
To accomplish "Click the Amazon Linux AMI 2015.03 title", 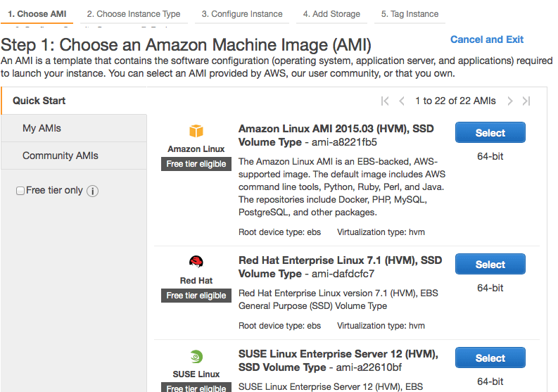I will tap(336, 135).
